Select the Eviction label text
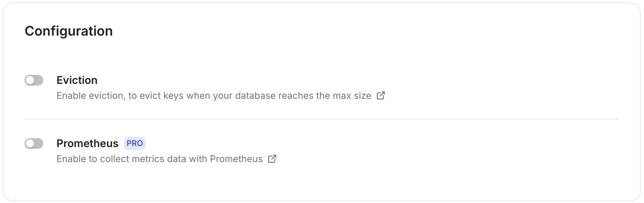The height and width of the screenshot is (203, 644). tap(77, 80)
